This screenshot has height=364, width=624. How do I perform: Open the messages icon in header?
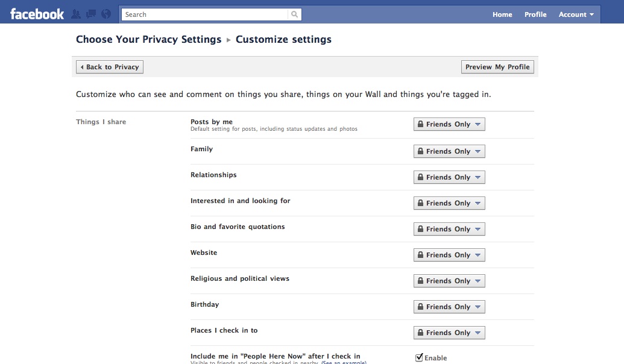point(91,14)
